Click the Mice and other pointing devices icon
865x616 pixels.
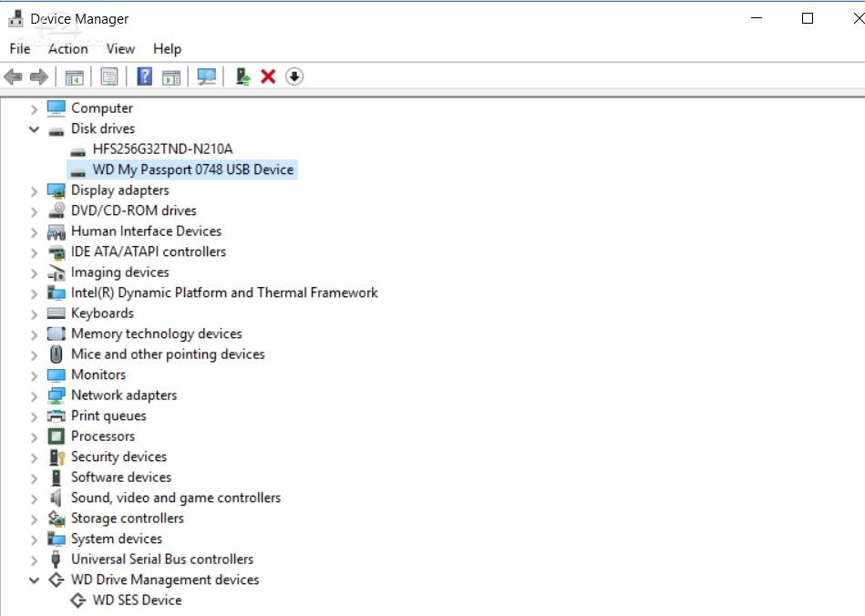[x=56, y=354]
